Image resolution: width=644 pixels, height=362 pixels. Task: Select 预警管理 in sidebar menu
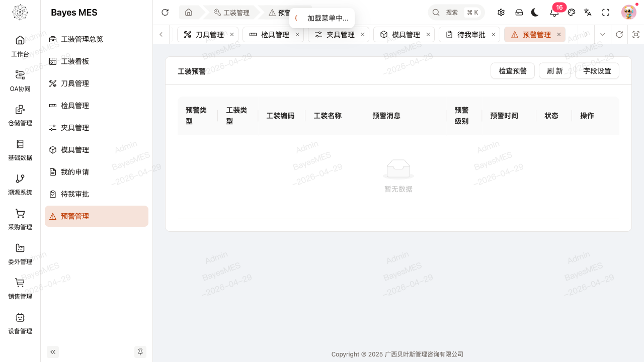coord(97,216)
